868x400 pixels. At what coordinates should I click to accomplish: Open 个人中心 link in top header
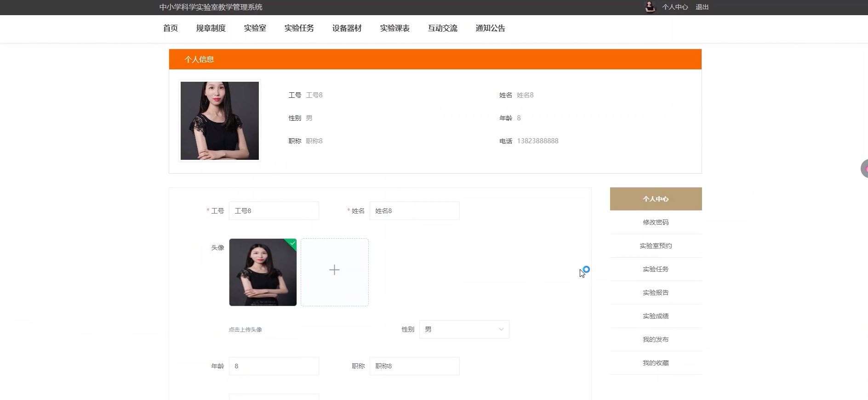674,7
